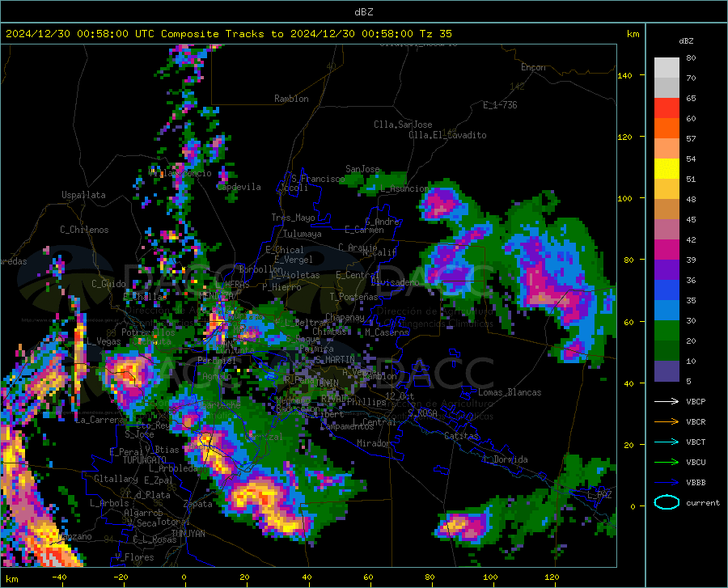728x588 pixels.
Task: Select the light gray 80-70 dBZ color band
Action: tap(667, 68)
